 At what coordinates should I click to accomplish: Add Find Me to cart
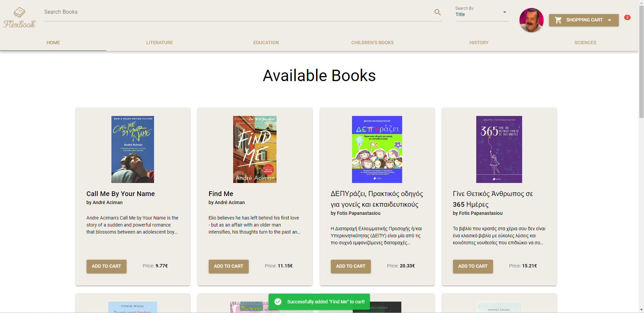(229, 266)
